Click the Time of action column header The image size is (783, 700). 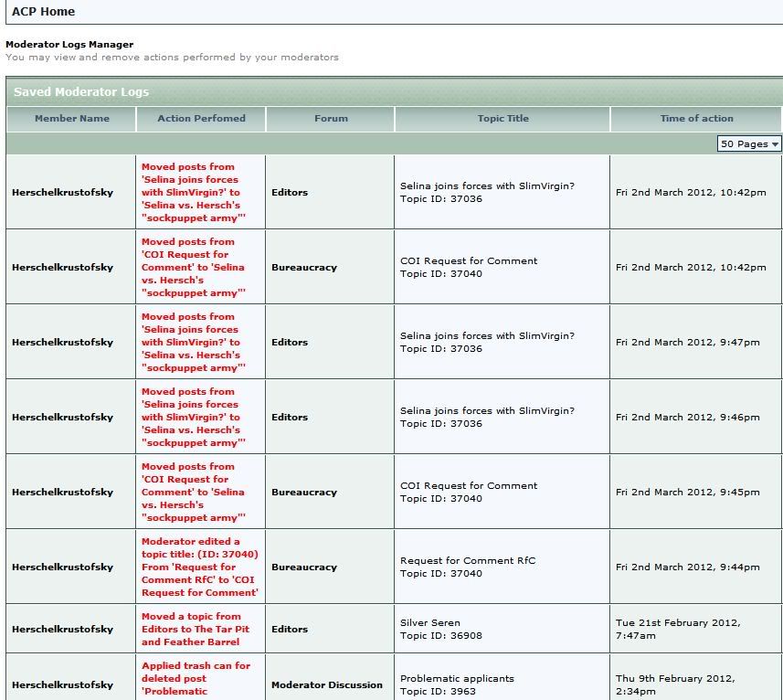696,119
